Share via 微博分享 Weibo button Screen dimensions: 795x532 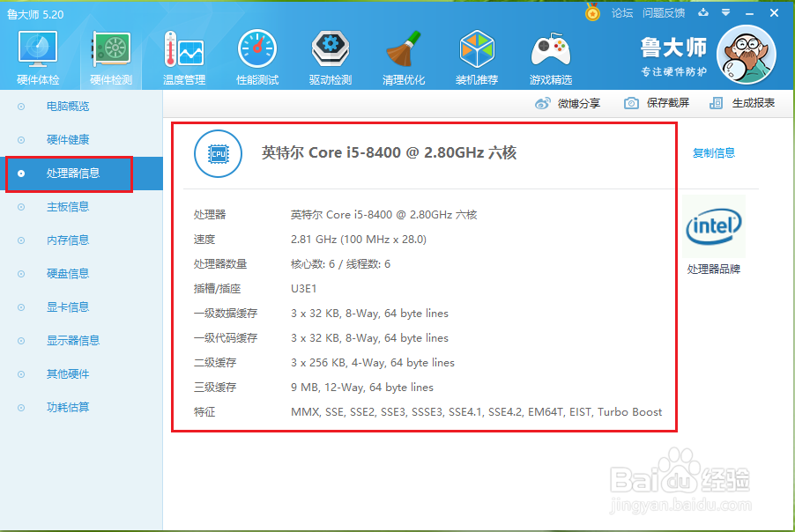click(x=568, y=103)
